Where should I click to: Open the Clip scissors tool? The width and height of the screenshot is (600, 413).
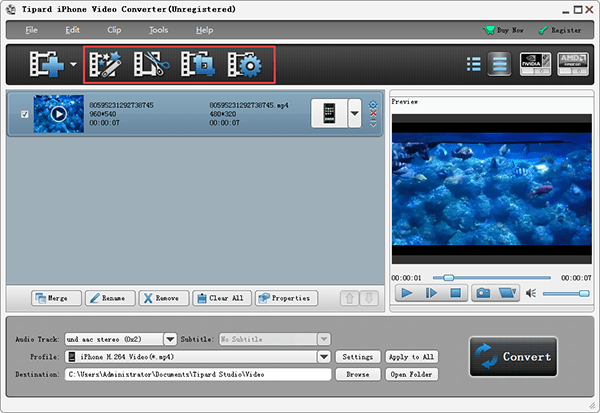[x=151, y=66]
